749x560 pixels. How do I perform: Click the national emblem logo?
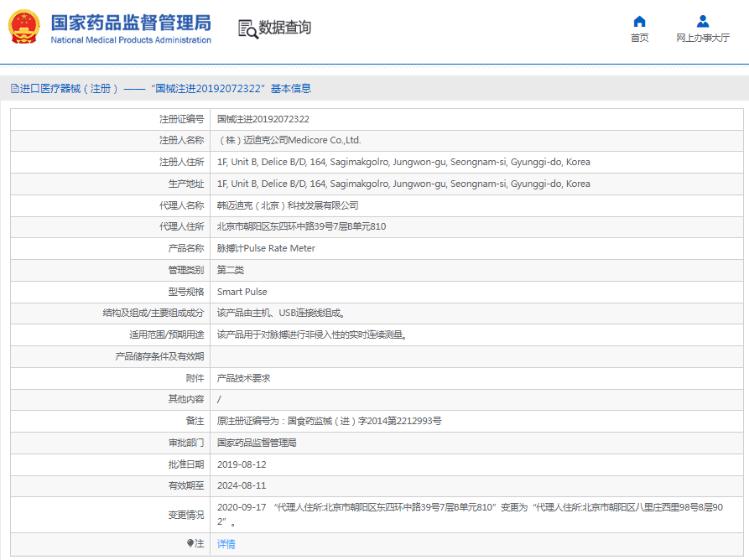tap(25, 28)
